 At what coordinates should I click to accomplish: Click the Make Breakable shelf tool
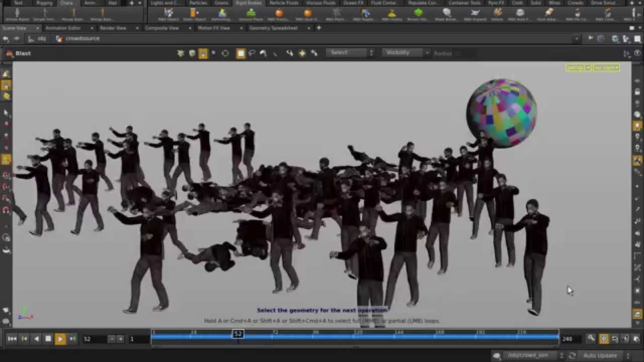point(447,14)
